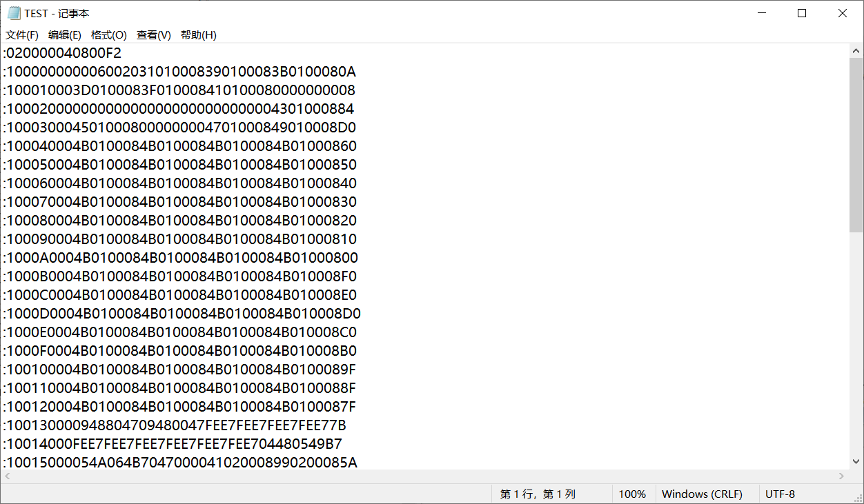Click the line starting :10012000
Screen dimensions: 864x504
179,407
